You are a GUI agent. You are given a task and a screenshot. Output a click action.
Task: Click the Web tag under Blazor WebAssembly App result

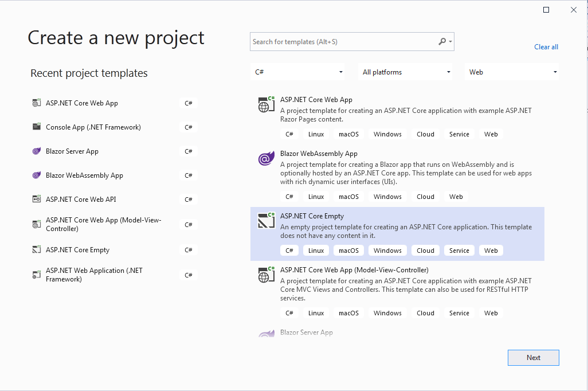point(456,197)
